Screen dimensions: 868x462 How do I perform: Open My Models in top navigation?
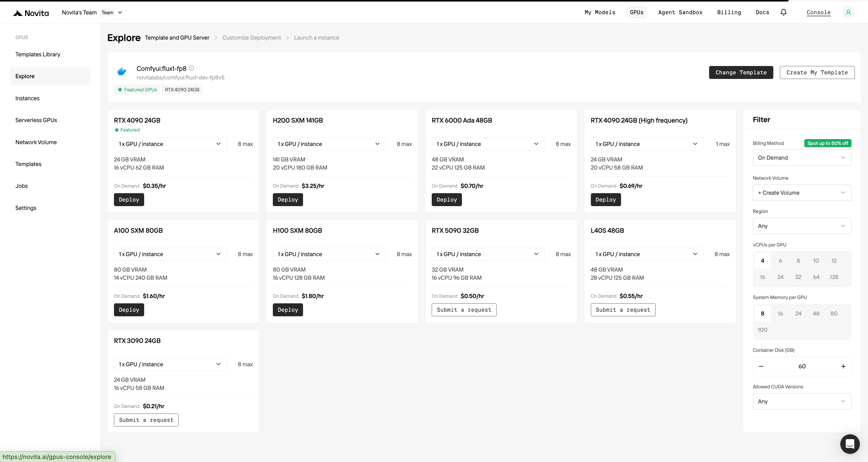coord(600,12)
